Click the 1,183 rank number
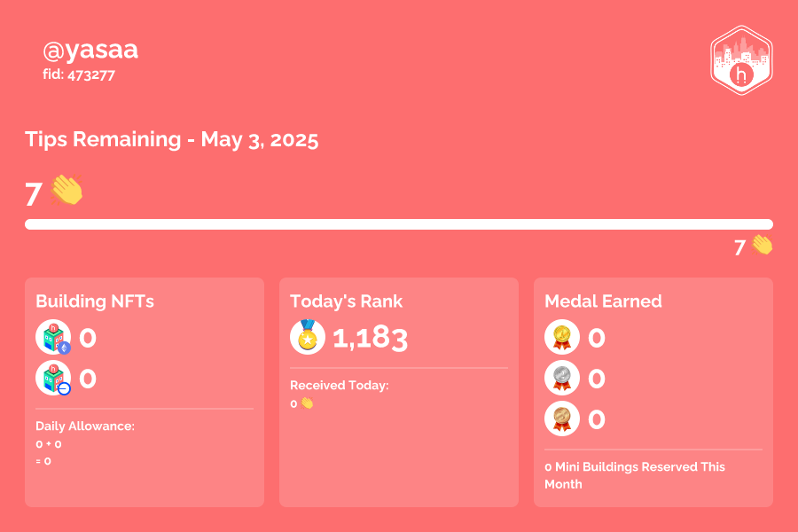The width and height of the screenshot is (798, 532). [370, 338]
